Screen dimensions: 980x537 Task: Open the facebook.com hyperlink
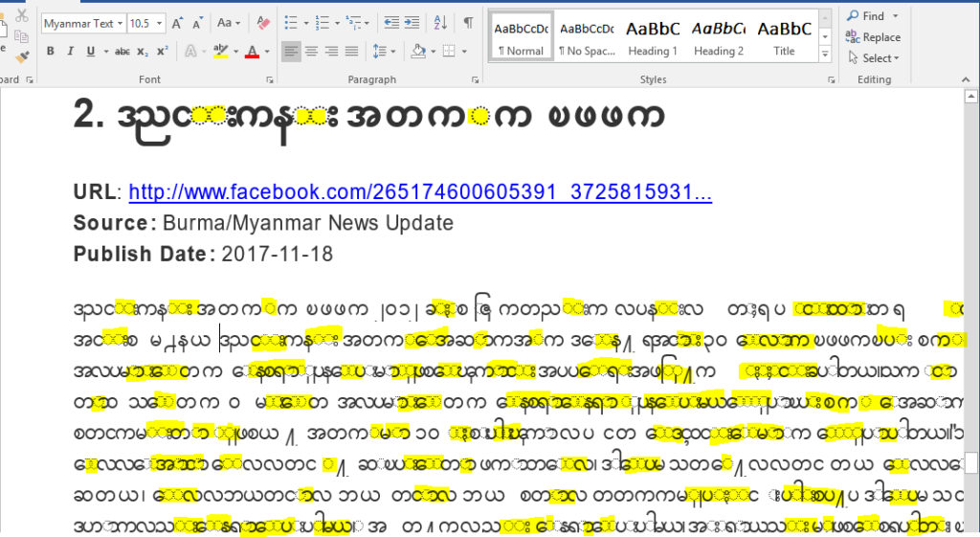[x=420, y=191]
